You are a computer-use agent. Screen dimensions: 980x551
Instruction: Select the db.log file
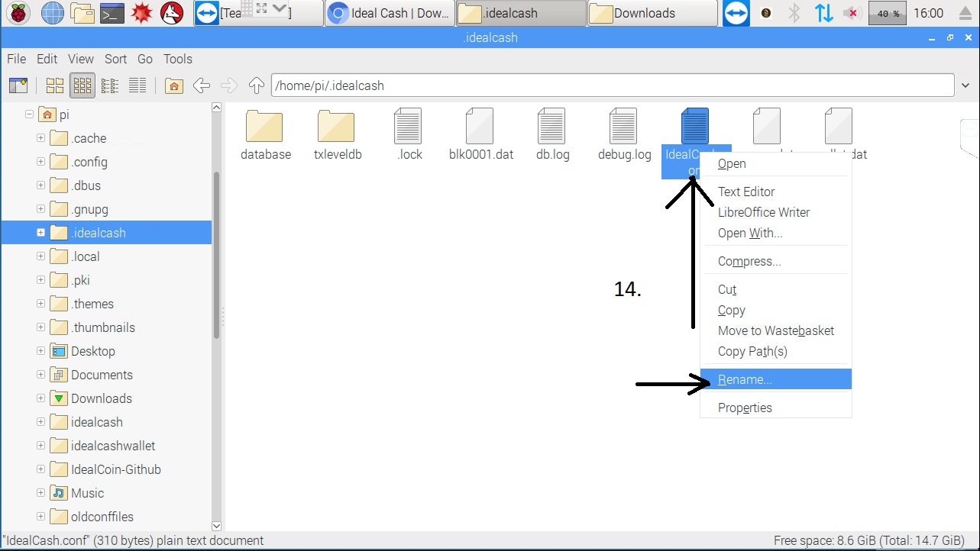pyautogui.click(x=552, y=136)
